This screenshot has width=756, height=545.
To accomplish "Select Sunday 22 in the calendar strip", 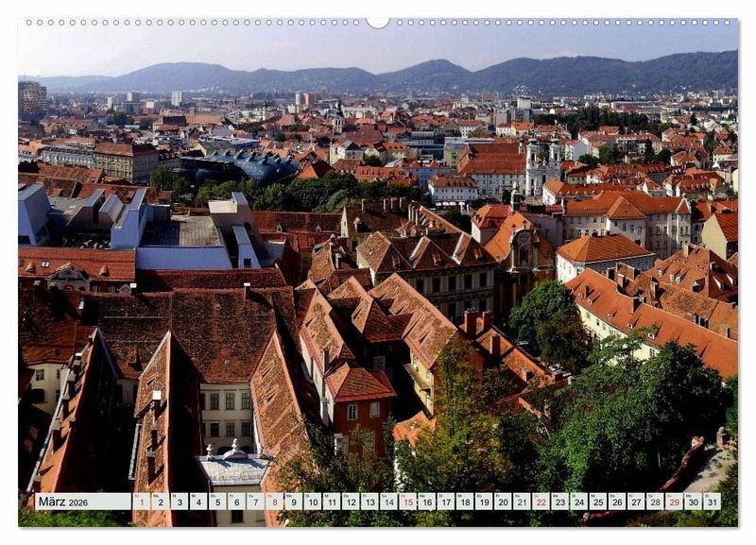I will [541, 502].
